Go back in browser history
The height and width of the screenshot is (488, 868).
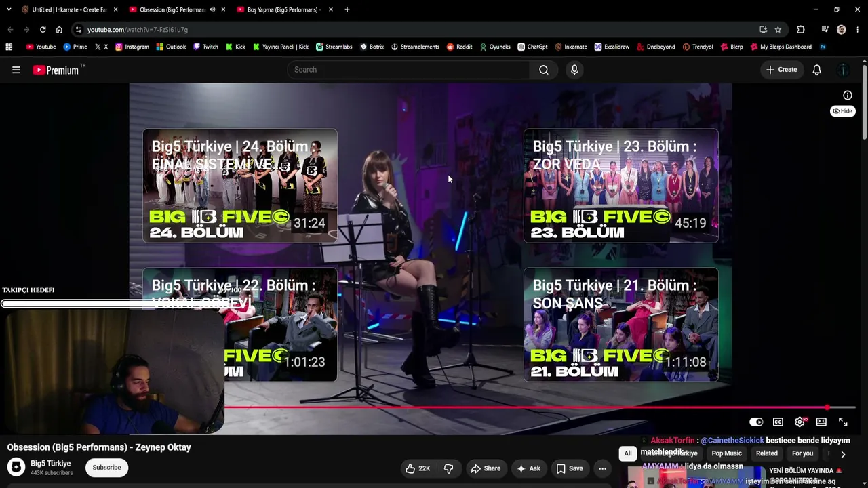[x=10, y=30]
